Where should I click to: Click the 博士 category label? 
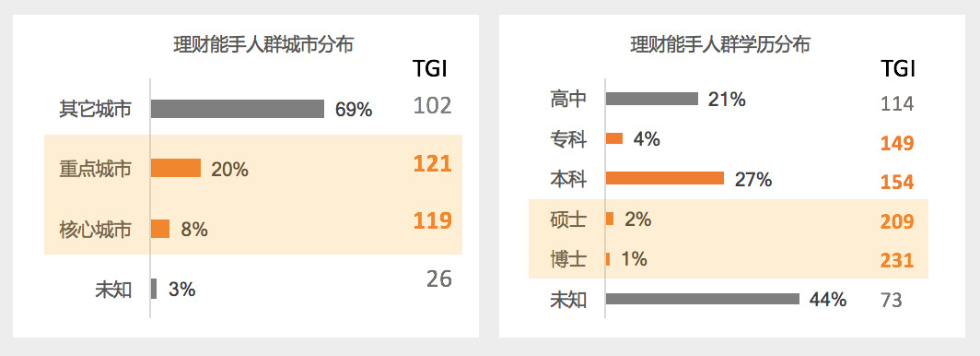(x=568, y=259)
